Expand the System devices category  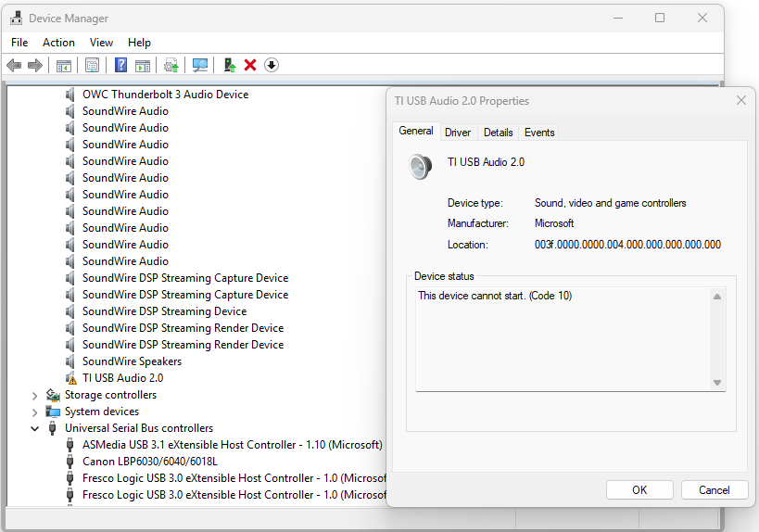pyautogui.click(x=34, y=412)
